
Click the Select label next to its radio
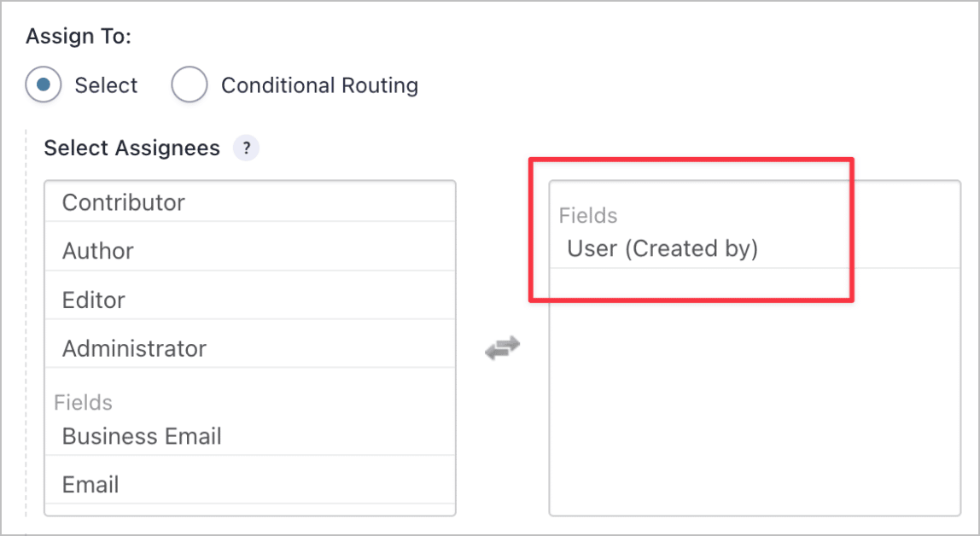pyautogui.click(x=108, y=85)
